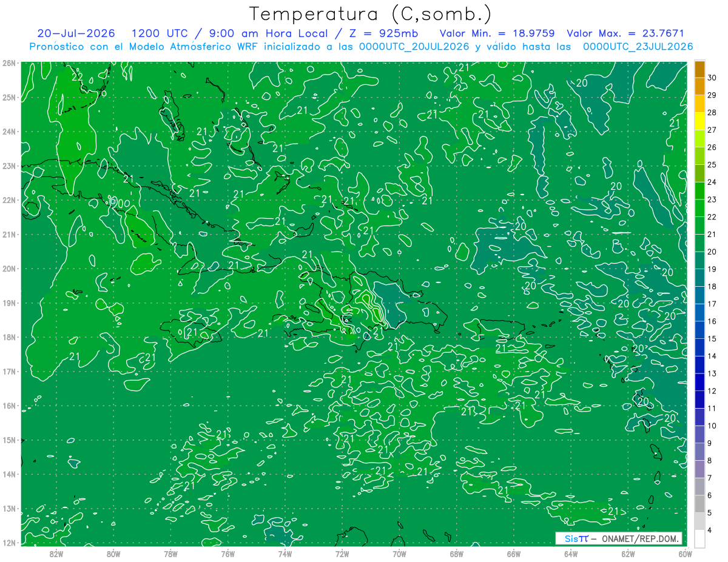Screen dimensions: 728x562
Task: Click the 'Temperatura (C,somb.)' chart title
Action: click(x=370, y=14)
